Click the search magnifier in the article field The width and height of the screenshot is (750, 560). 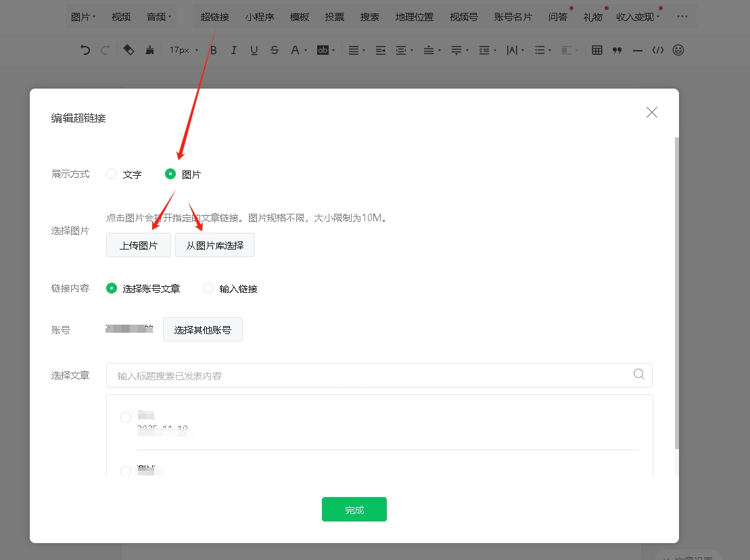point(638,375)
